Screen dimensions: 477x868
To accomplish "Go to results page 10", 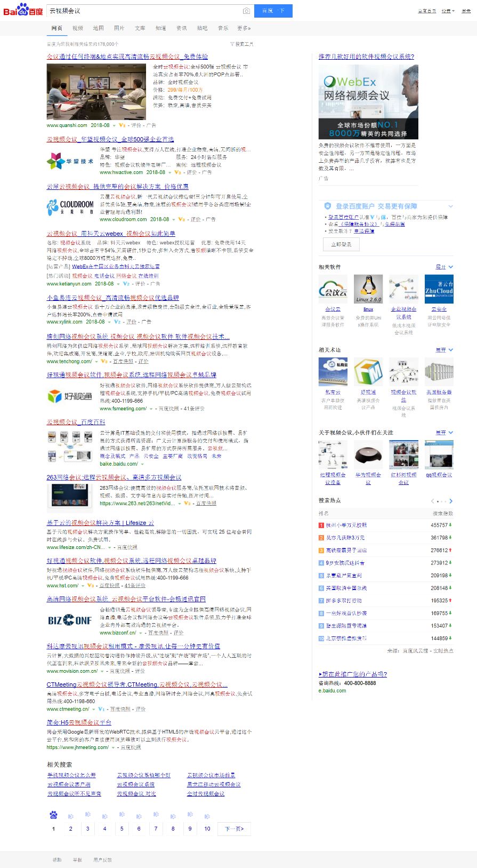I will pyautogui.click(x=207, y=829).
